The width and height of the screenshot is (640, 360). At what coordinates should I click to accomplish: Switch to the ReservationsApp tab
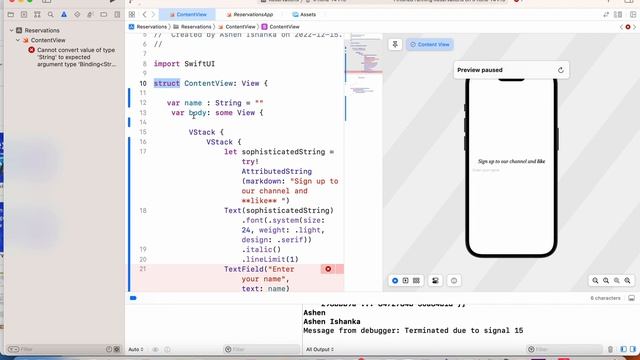[x=249, y=14]
